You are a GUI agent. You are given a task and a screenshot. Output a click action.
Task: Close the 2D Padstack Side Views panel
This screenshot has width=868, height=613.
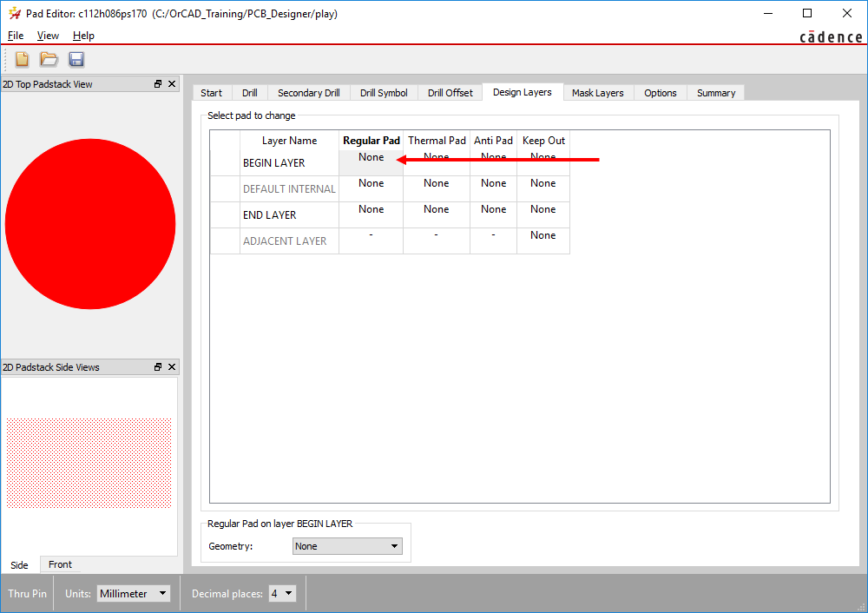coord(172,367)
